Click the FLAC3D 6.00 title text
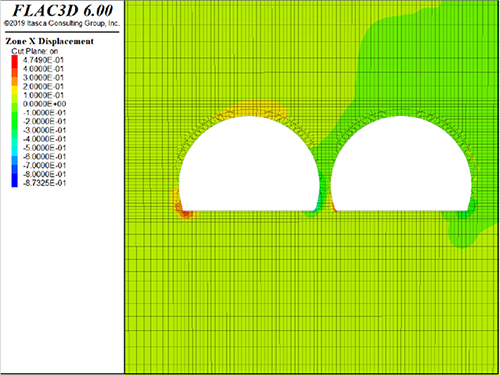Image resolution: width=500 pixels, height=375 pixels. click(63, 10)
